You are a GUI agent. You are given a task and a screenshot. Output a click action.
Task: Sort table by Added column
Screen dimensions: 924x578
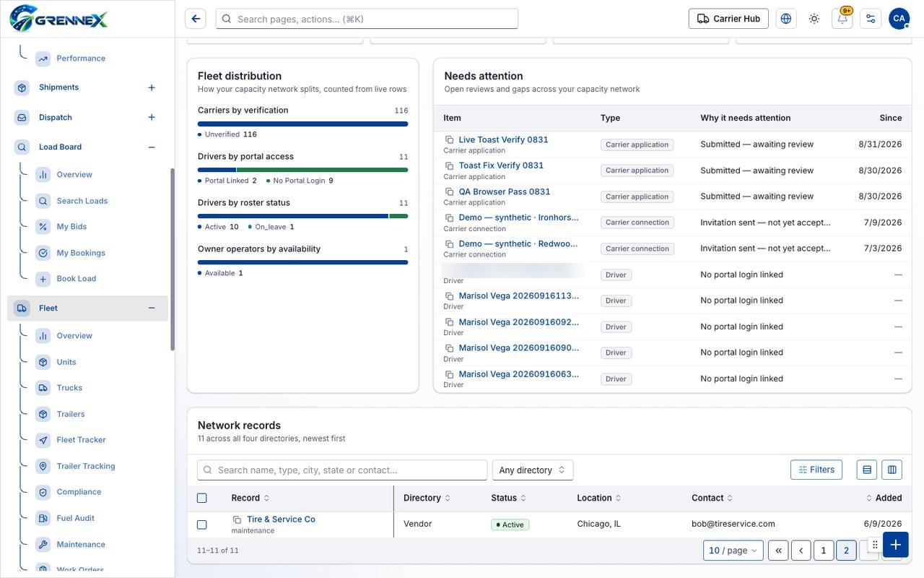click(884, 498)
